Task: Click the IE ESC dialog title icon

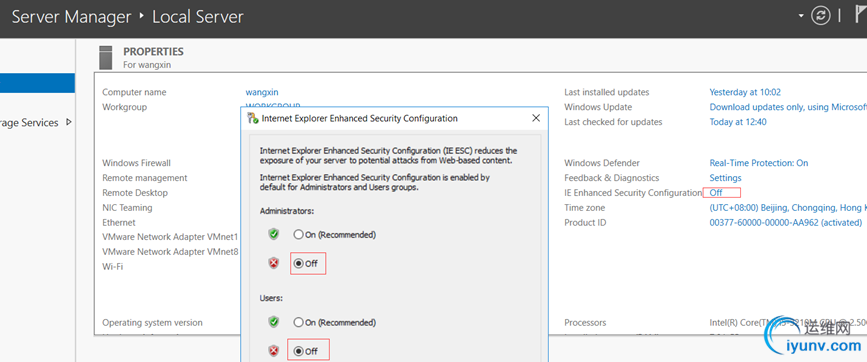Action: [x=253, y=118]
